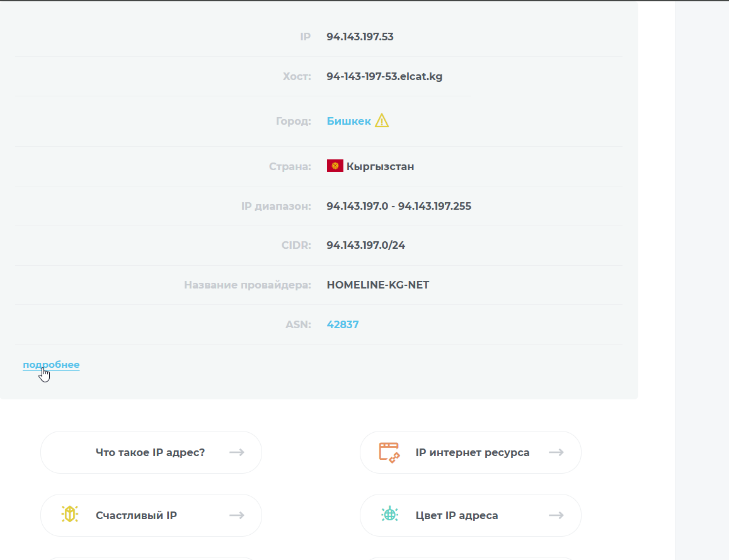Open Цвет IP адреса tool

pyautogui.click(x=471, y=515)
